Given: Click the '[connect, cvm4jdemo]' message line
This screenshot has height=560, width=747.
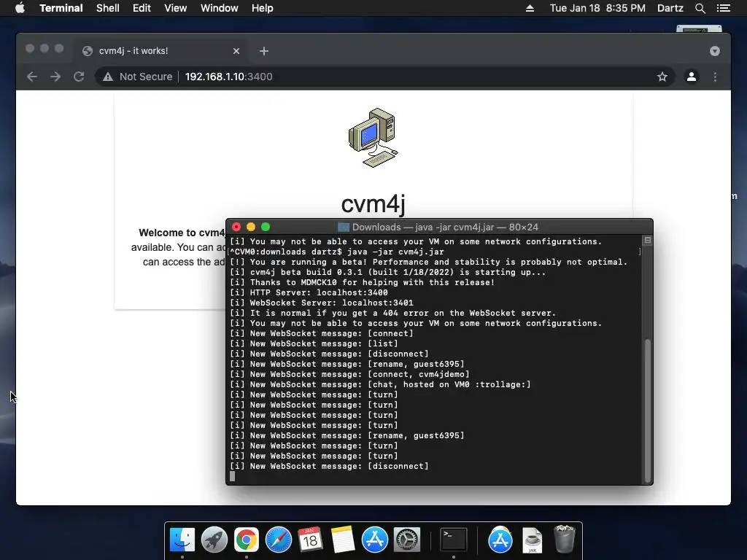Looking at the screenshot, I should [x=349, y=374].
